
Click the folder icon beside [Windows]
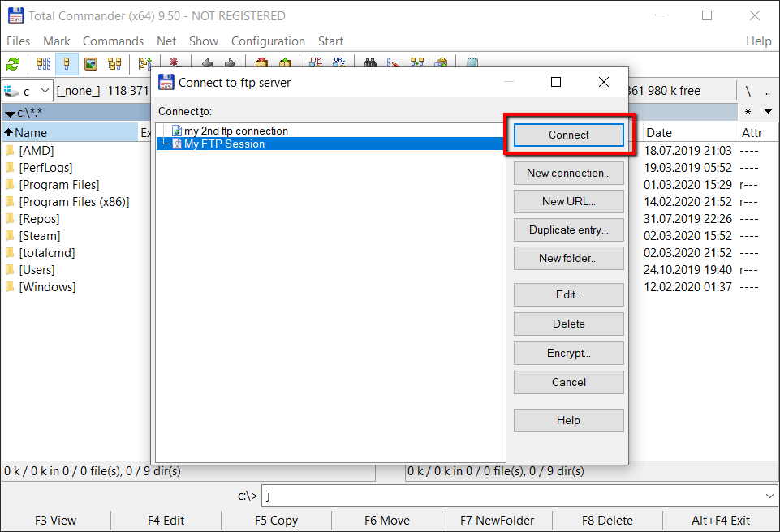coord(10,287)
